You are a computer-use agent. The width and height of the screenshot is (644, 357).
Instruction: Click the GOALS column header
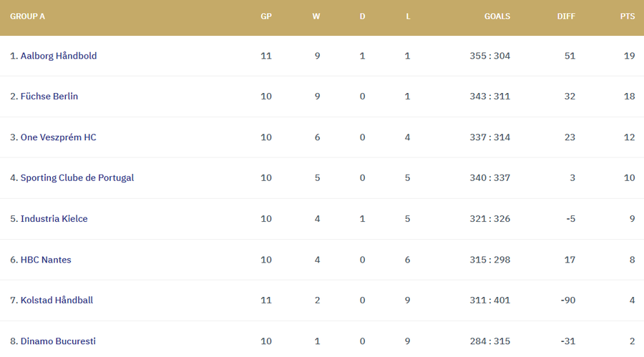point(497,16)
